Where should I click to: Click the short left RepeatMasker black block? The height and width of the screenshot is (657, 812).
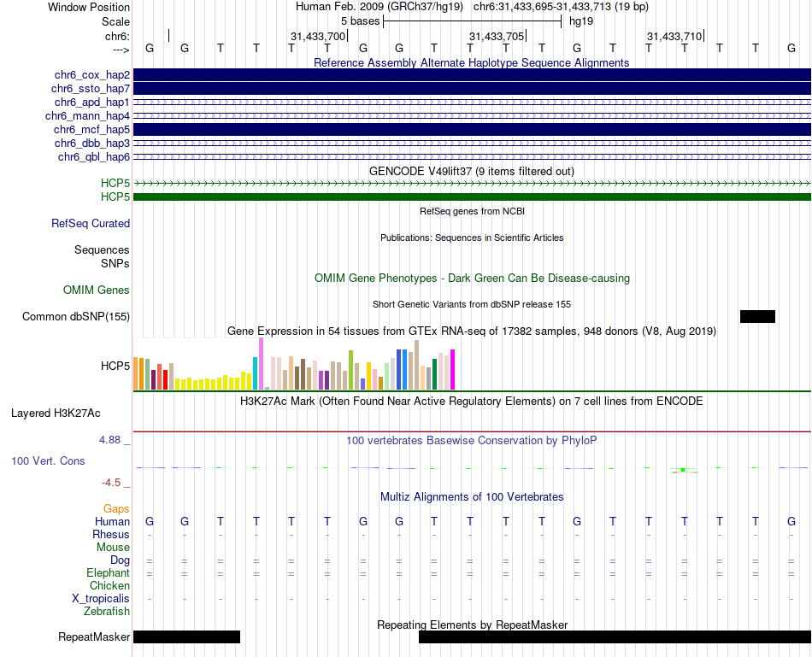click(186, 636)
